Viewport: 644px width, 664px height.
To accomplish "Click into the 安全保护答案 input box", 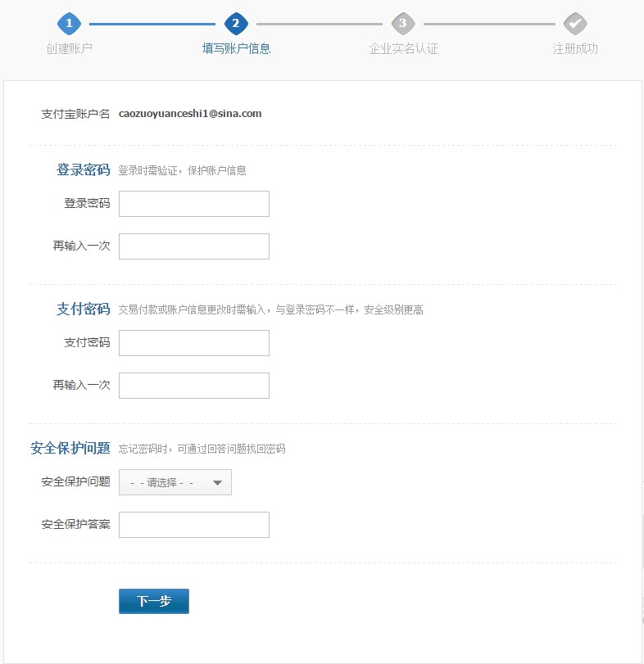I will (x=193, y=525).
